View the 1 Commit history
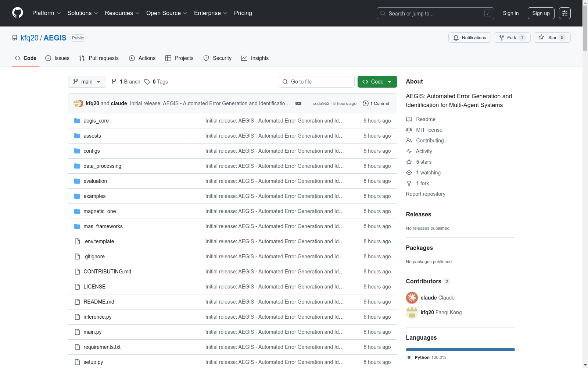The height and width of the screenshot is (368, 588). click(376, 103)
